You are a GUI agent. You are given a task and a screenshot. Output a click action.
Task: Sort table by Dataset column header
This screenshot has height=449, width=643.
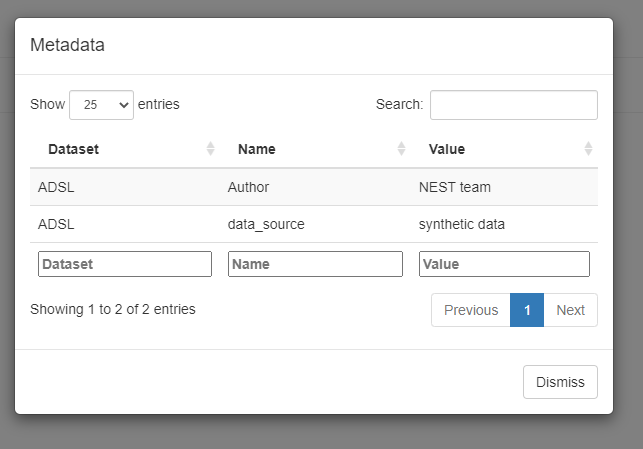pos(74,149)
